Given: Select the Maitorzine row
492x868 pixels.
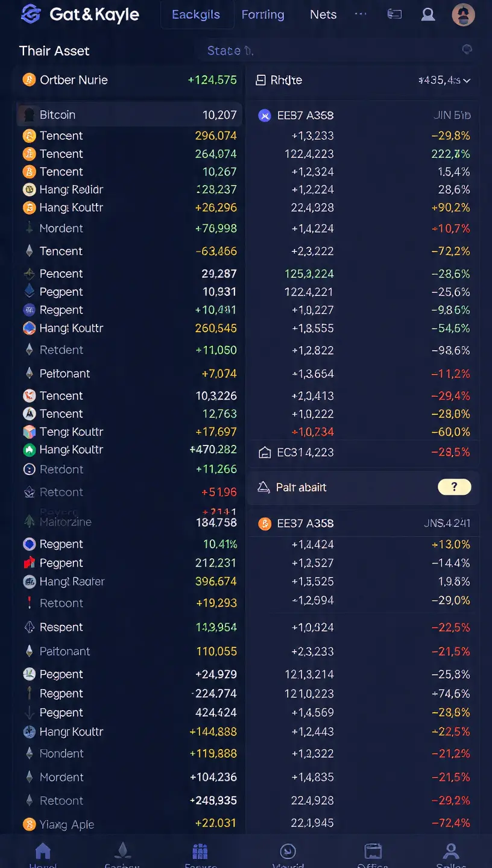Looking at the screenshot, I should pyautogui.click(x=129, y=522).
